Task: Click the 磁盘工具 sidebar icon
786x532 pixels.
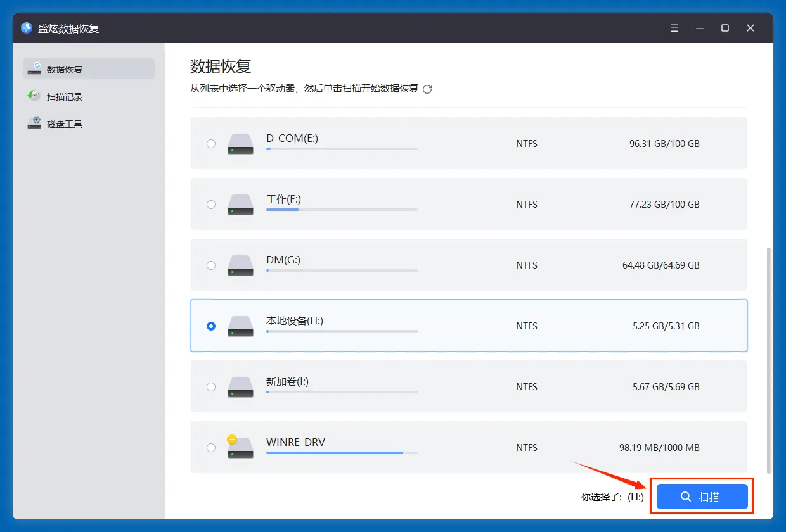Action: [x=34, y=123]
